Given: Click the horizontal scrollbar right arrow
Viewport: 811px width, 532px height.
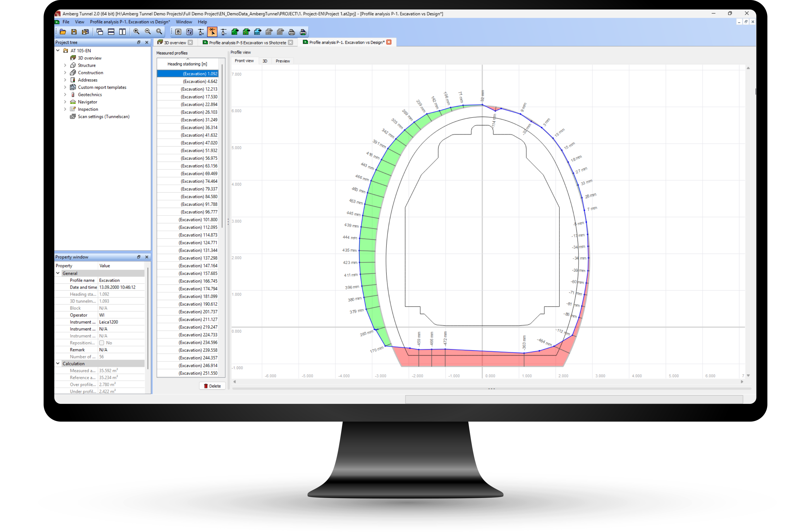Looking at the screenshot, I should [742, 382].
